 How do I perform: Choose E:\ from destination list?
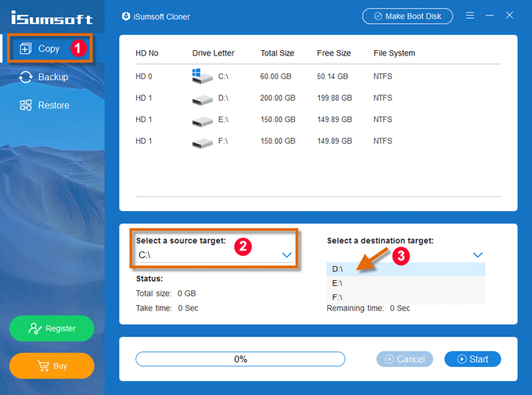[406, 283]
